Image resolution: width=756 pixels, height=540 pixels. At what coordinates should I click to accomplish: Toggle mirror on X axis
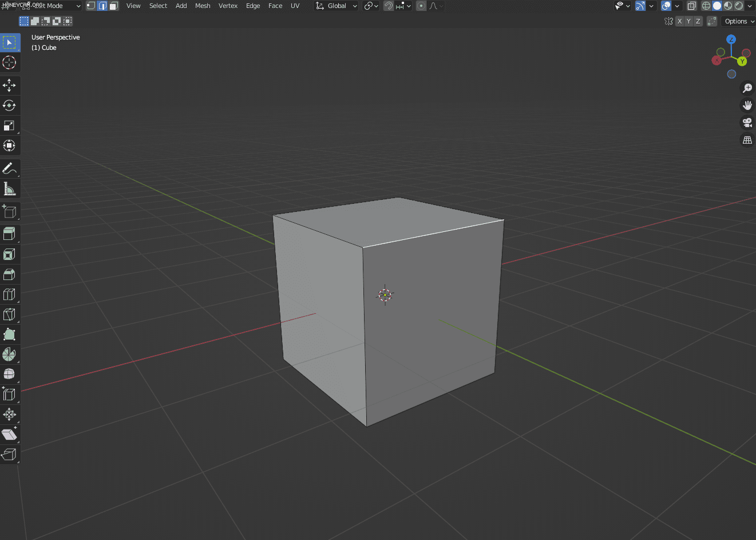click(679, 21)
